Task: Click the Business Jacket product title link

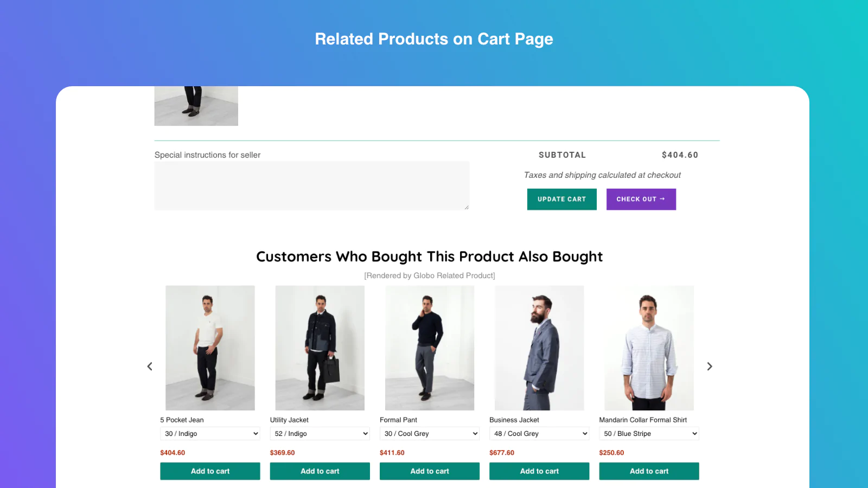Action: coord(514,420)
